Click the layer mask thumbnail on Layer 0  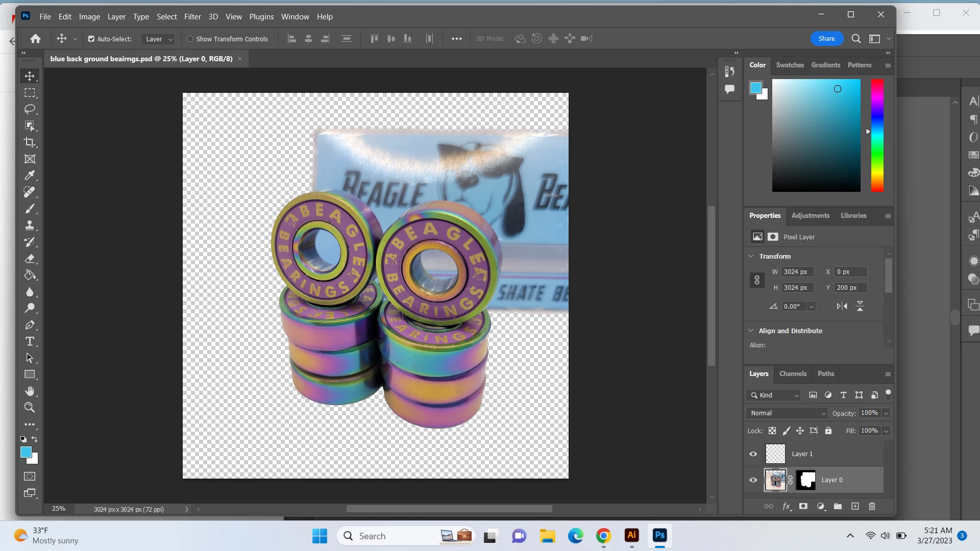pos(806,480)
